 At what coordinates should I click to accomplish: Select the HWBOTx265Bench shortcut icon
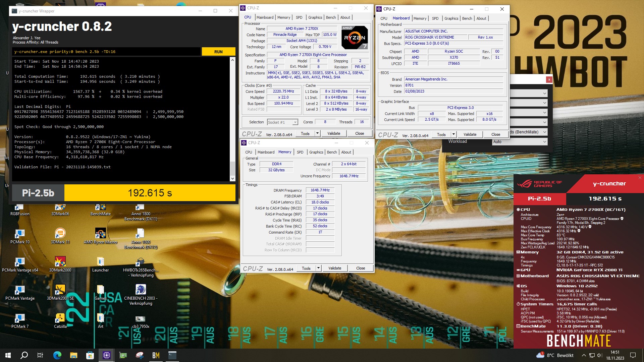(x=141, y=267)
